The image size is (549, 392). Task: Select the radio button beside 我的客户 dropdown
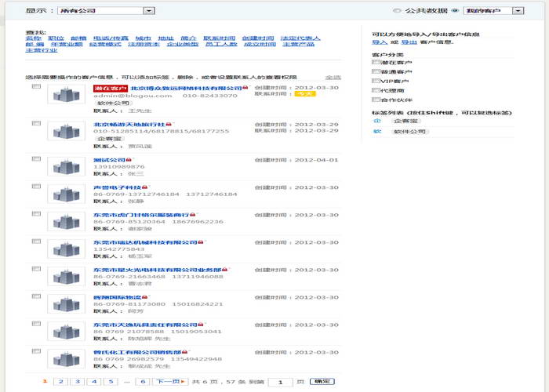[455, 10]
